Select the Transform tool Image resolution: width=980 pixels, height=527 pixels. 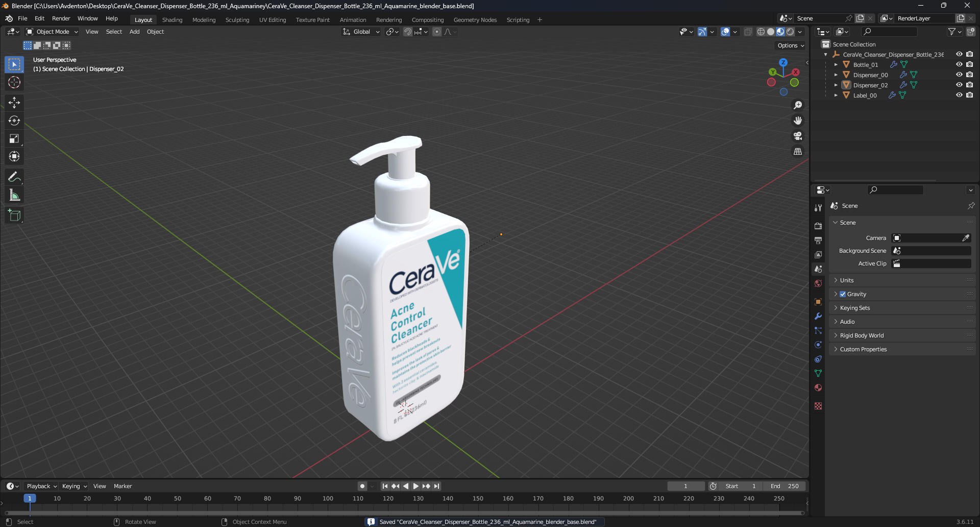[x=14, y=156]
